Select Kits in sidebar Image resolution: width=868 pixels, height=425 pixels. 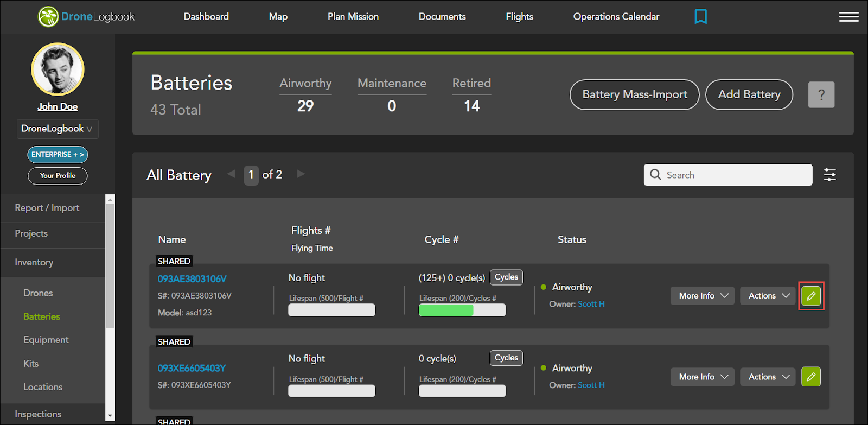point(31,364)
